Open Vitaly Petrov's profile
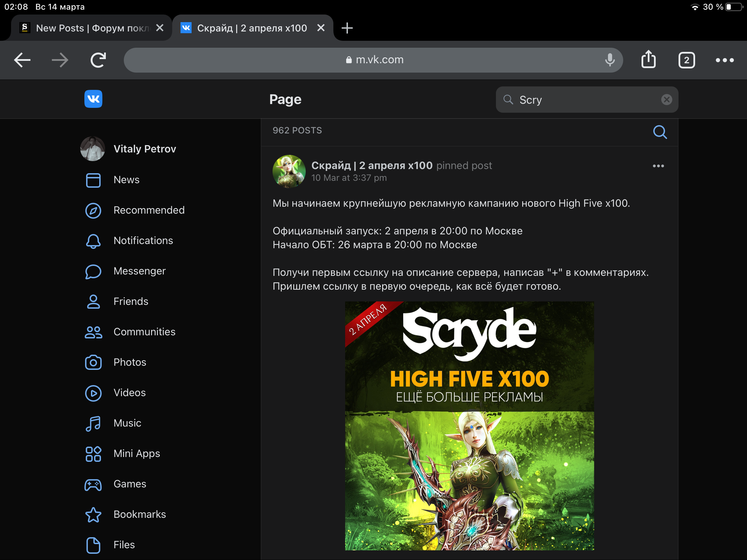This screenshot has width=747, height=560. pos(145,149)
